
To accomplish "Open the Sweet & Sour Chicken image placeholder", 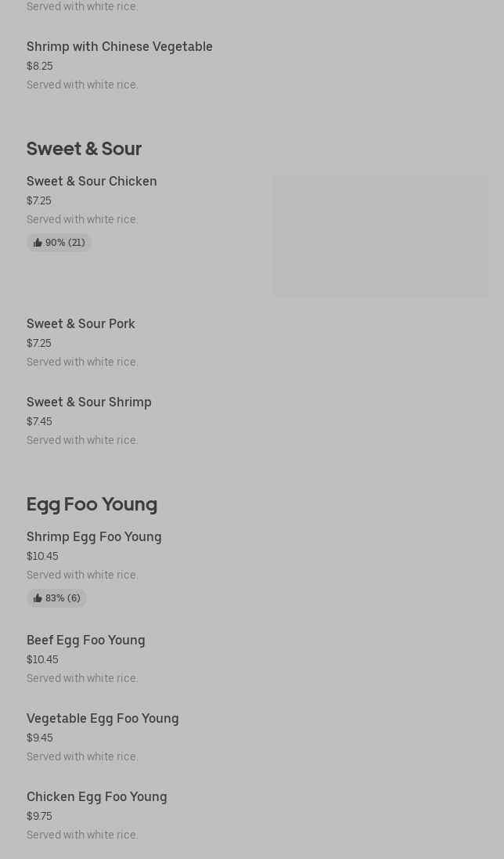I will click(x=380, y=236).
